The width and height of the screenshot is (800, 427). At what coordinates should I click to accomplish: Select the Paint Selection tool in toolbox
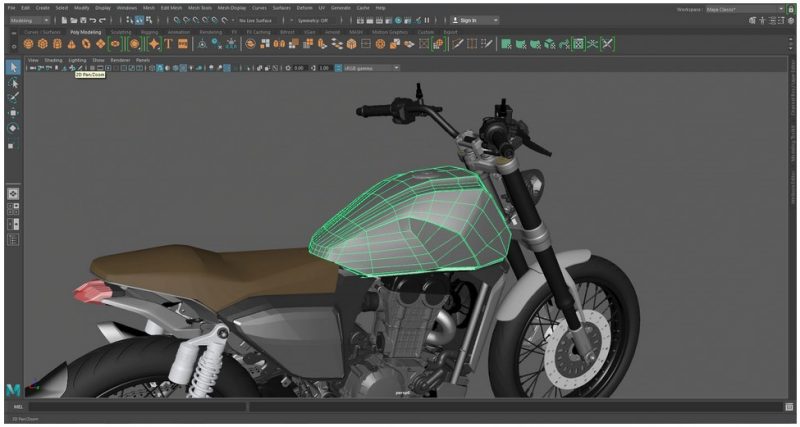[x=13, y=97]
